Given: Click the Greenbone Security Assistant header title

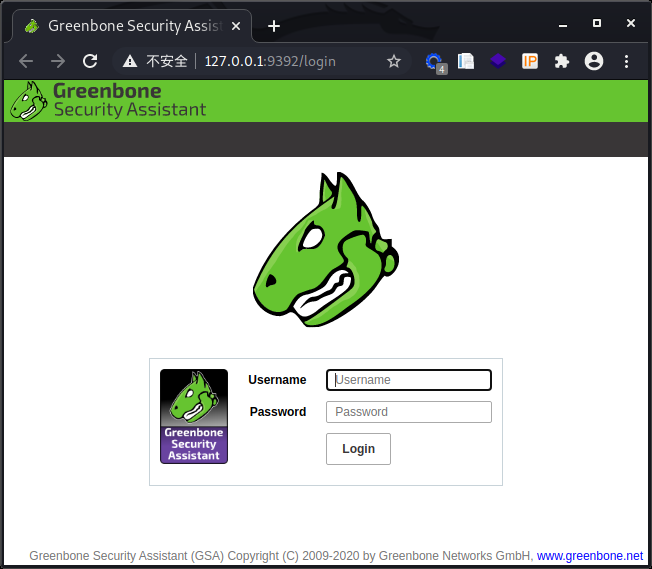Looking at the screenshot, I should click(x=130, y=100).
